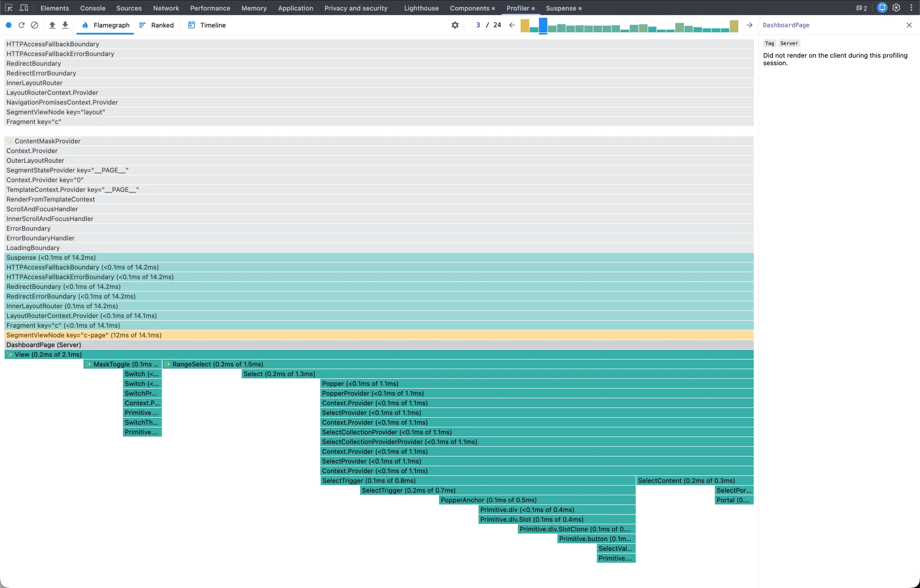
Task: Select the RangeSelect flamegraph bar
Action: [458, 364]
